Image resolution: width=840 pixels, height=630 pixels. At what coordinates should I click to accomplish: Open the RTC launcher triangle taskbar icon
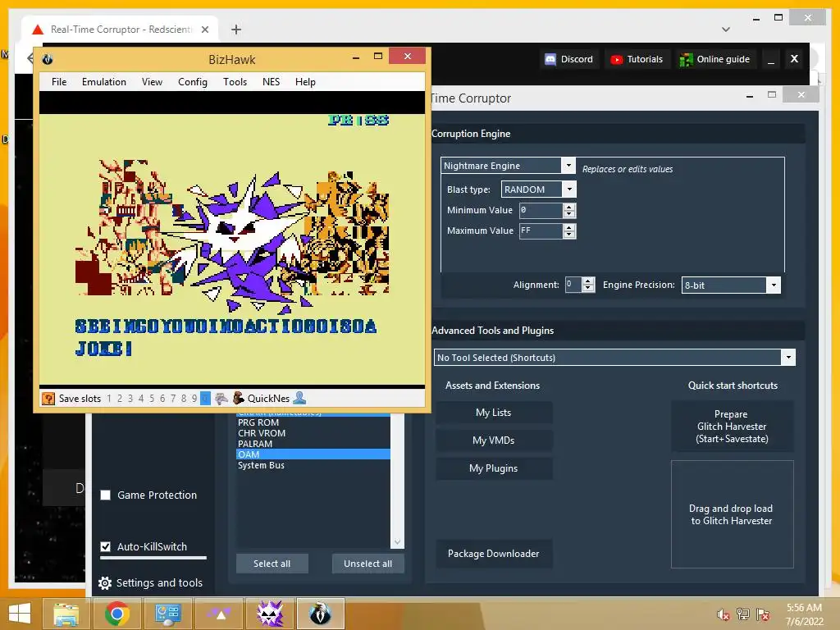pos(219,614)
